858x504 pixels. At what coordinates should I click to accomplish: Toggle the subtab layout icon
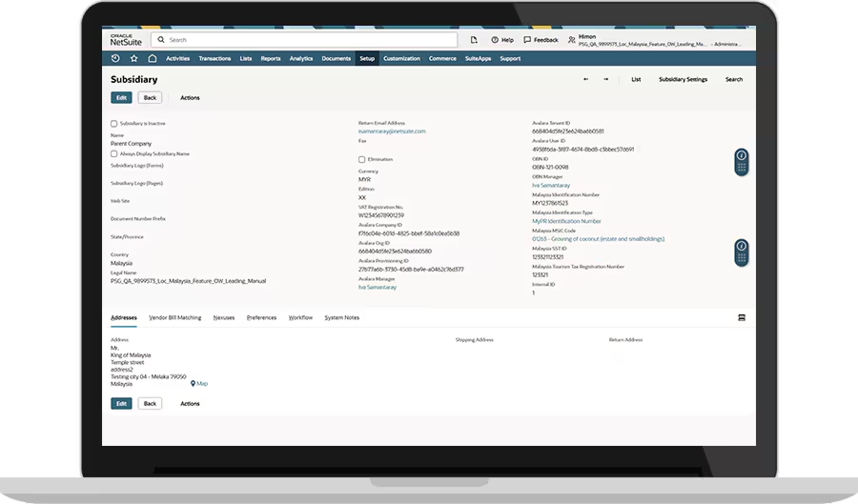pyautogui.click(x=742, y=317)
